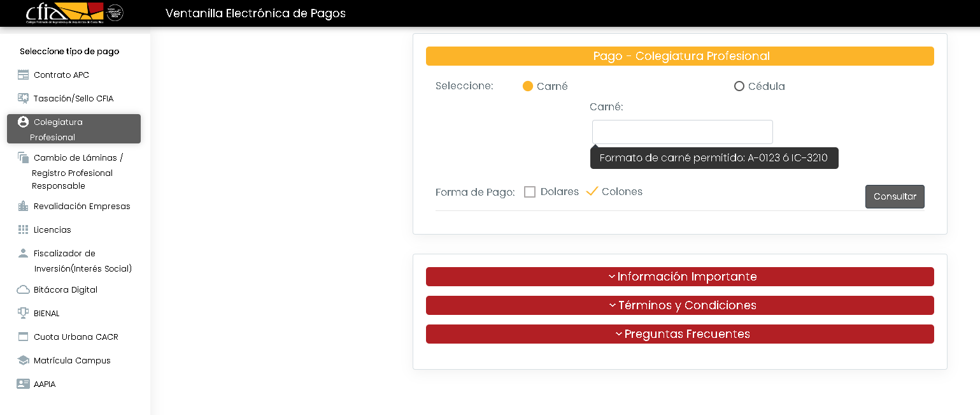Select the Carné radio button

528,87
